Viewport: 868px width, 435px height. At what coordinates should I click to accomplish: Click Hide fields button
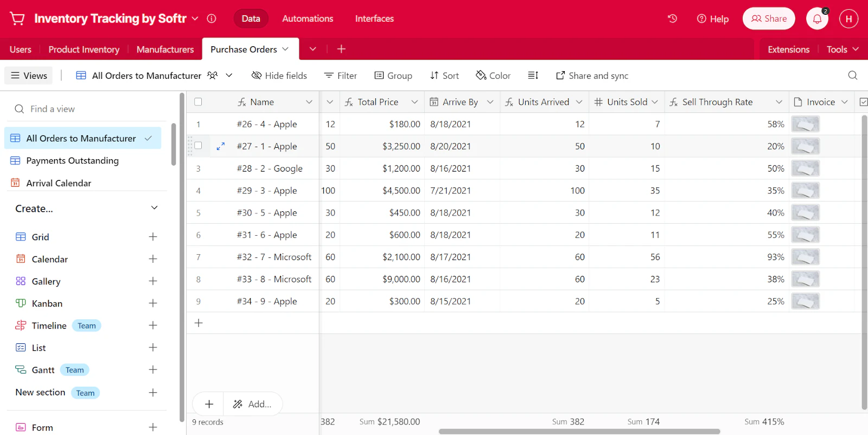[279, 75]
